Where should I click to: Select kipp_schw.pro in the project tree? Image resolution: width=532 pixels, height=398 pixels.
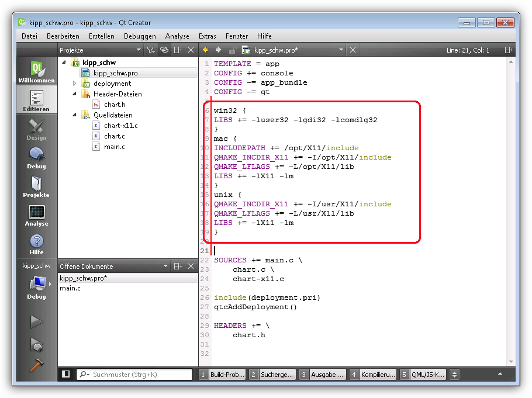[115, 73]
